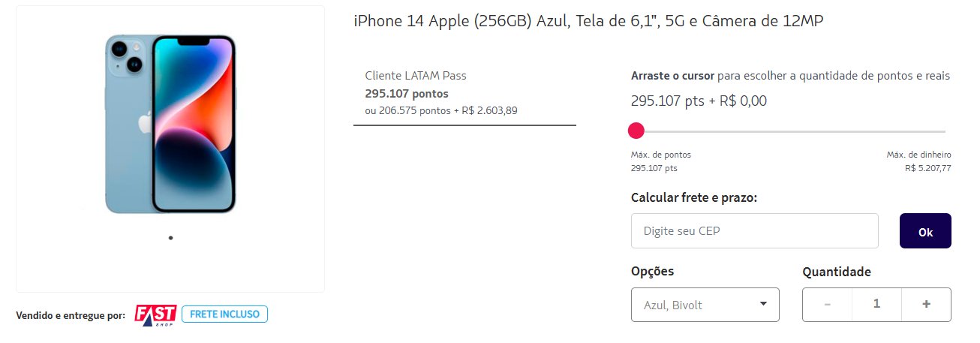This screenshot has height=343, width=980.
Task: Click the right end of the slider track
Action: [x=943, y=131]
